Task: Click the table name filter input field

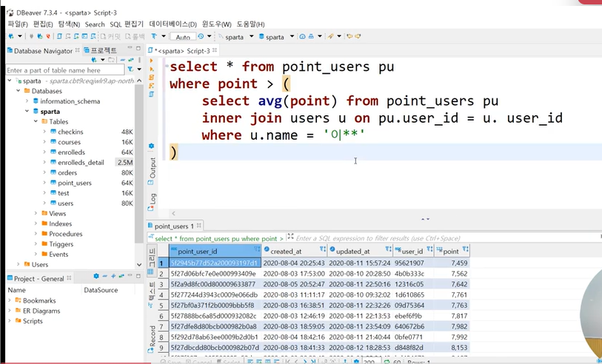Action: 65,70
